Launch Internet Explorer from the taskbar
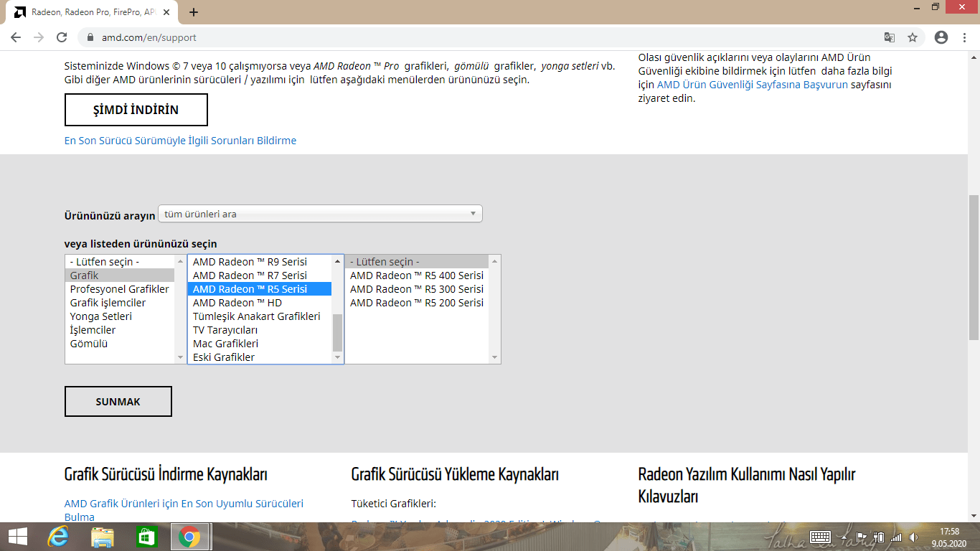 [59, 536]
